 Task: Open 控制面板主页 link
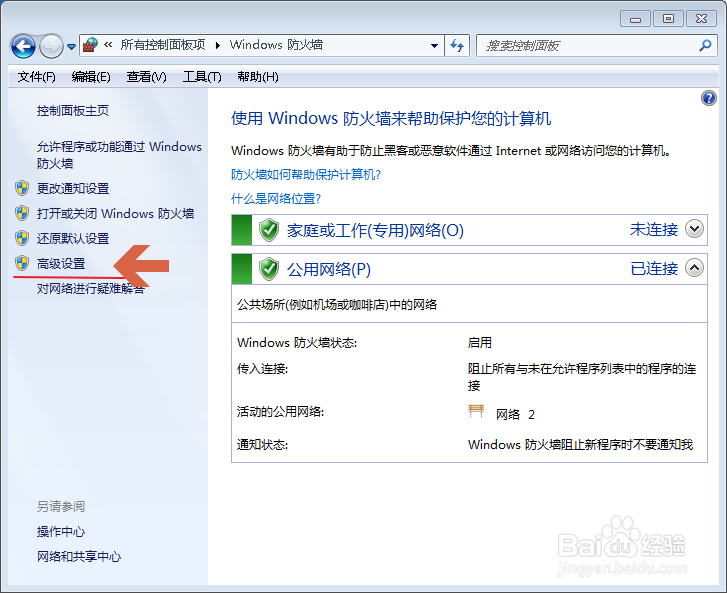[73, 111]
